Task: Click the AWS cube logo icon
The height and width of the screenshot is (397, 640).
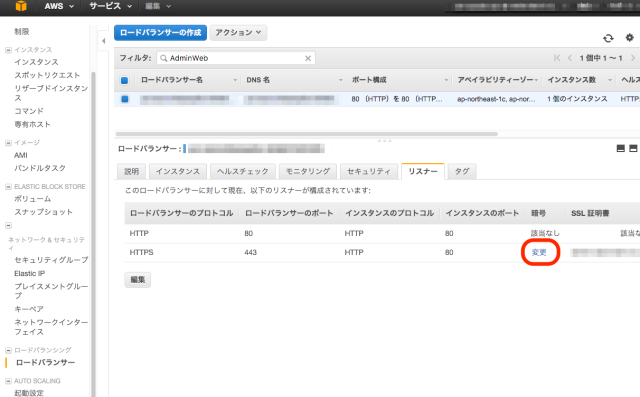Action: coord(21,6)
